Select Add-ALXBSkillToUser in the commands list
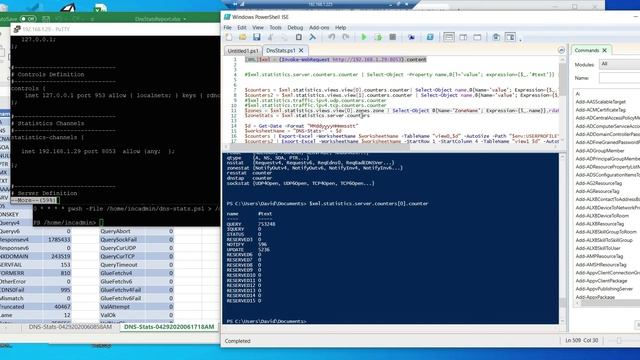The image size is (640, 360). click(598, 248)
